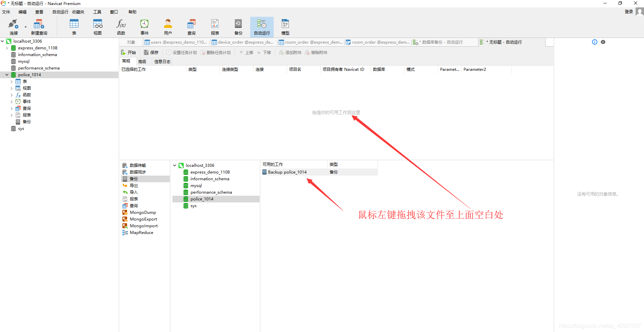Click the 上移 (Move Up) button
Screen dimensions: 644x332
click(246, 53)
